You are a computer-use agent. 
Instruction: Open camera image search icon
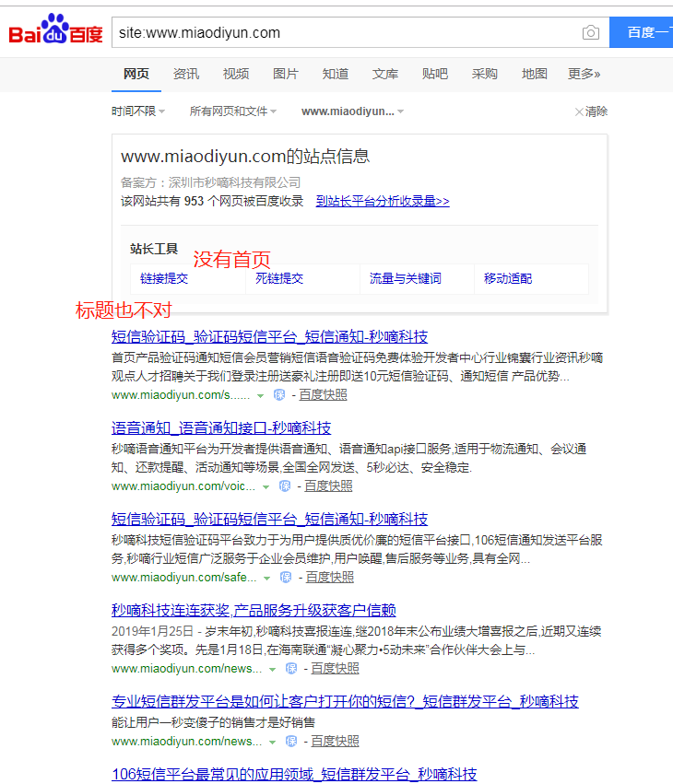pyautogui.click(x=590, y=32)
